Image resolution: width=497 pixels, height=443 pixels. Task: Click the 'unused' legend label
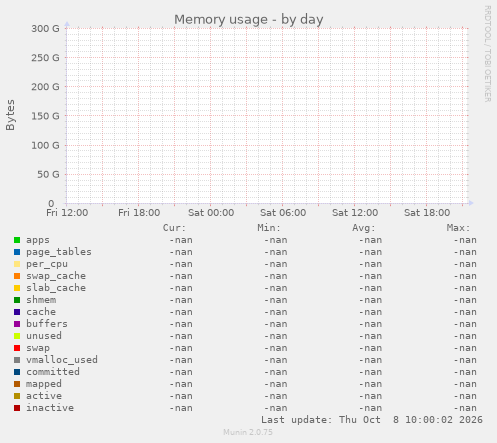44,336
